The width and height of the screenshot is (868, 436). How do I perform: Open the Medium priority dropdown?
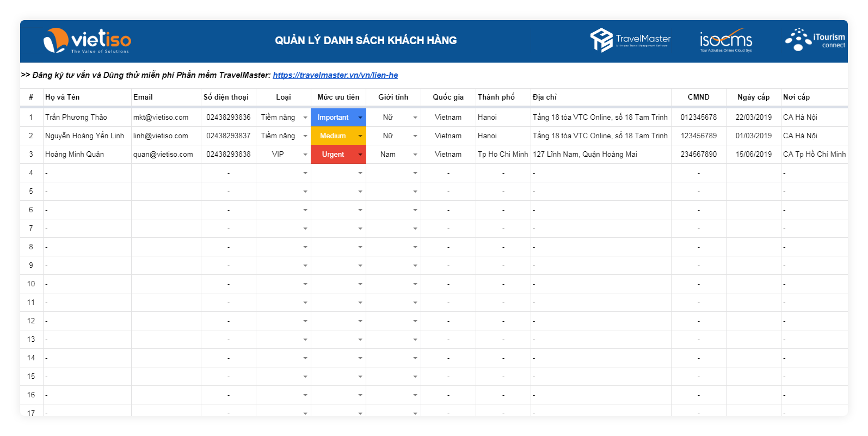[x=360, y=136]
